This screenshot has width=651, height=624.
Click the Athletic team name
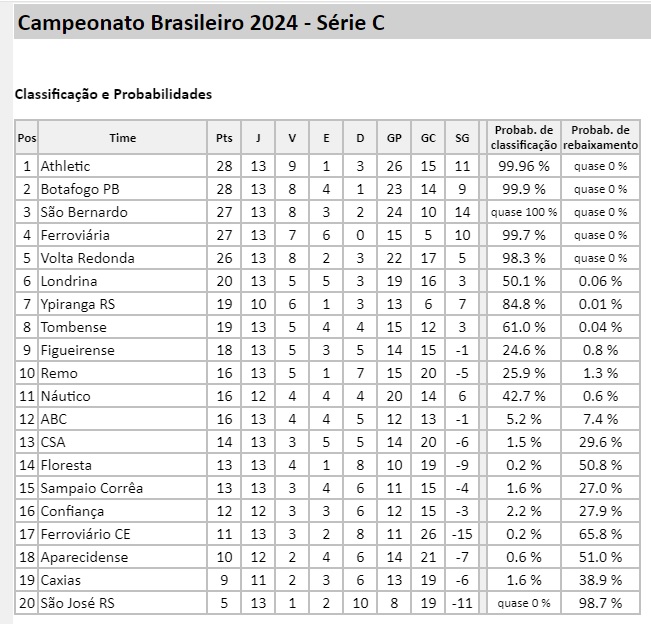coord(65,166)
